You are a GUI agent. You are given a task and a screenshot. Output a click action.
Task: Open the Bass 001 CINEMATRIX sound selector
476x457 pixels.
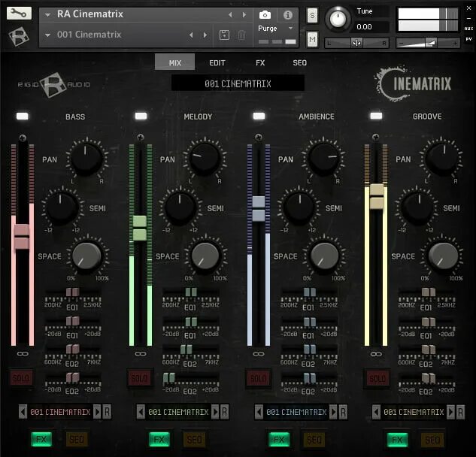(x=60, y=412)
